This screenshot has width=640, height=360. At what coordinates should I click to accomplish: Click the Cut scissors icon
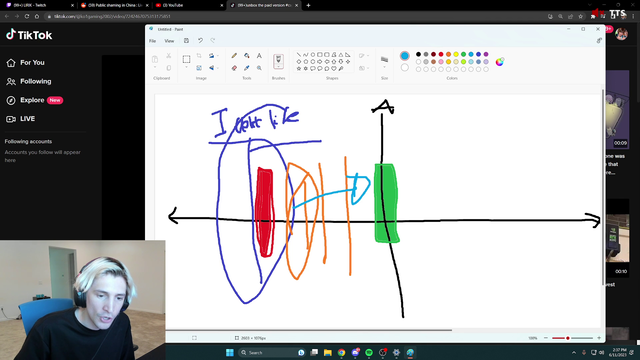(x=169, y=56)
